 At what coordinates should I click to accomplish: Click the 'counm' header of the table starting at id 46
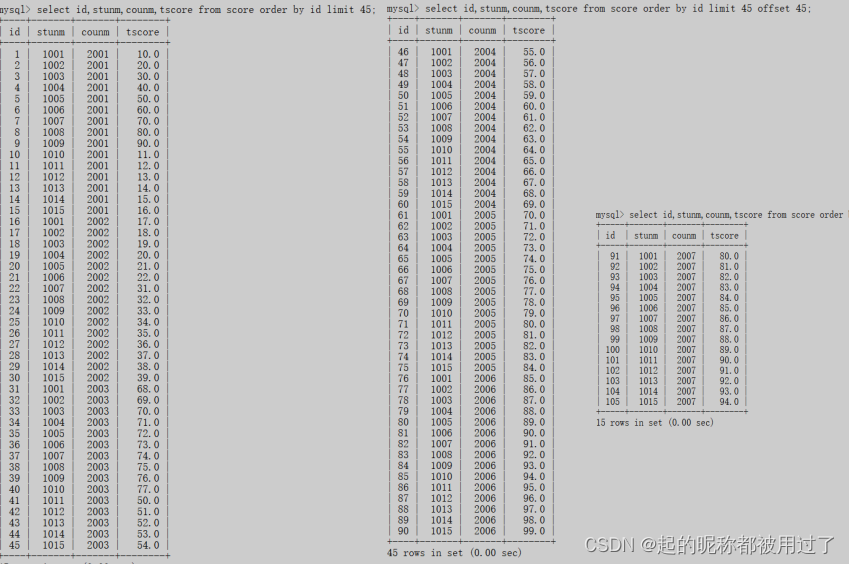482,30
